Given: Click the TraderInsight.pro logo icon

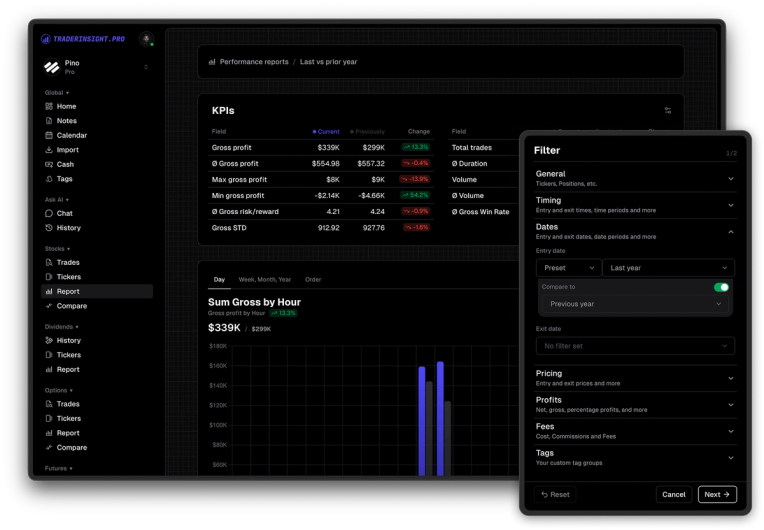Looking at the screenshot, I should tap(45, 39).
